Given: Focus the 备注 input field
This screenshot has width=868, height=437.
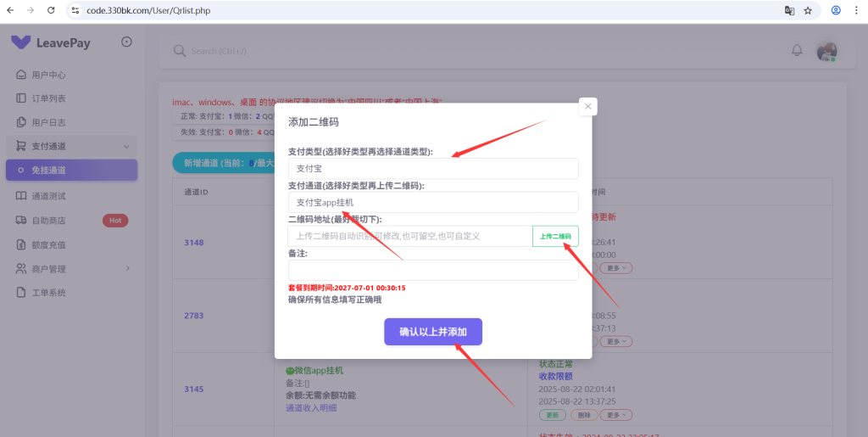Looking at the screenshot, I should coord(433,271).
